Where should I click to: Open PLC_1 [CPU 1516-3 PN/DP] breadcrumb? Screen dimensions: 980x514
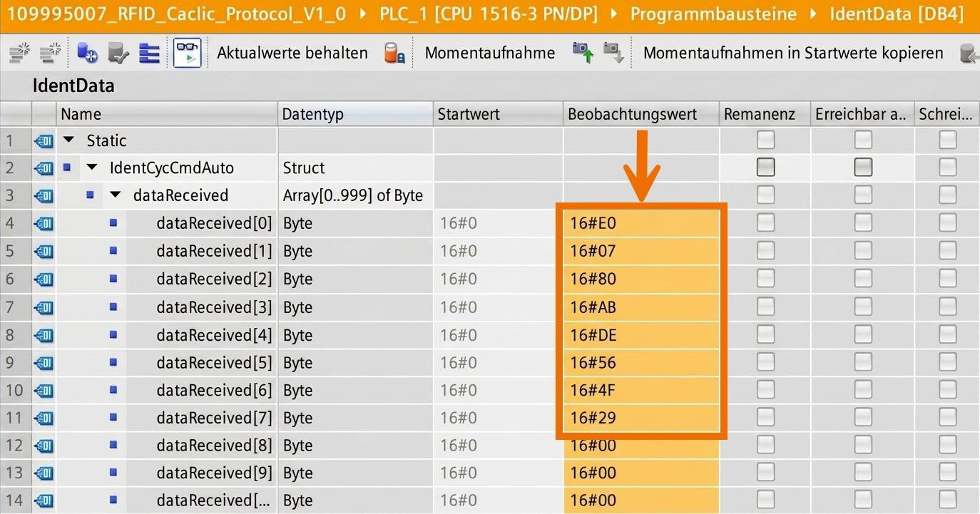(x=490, y=14)
